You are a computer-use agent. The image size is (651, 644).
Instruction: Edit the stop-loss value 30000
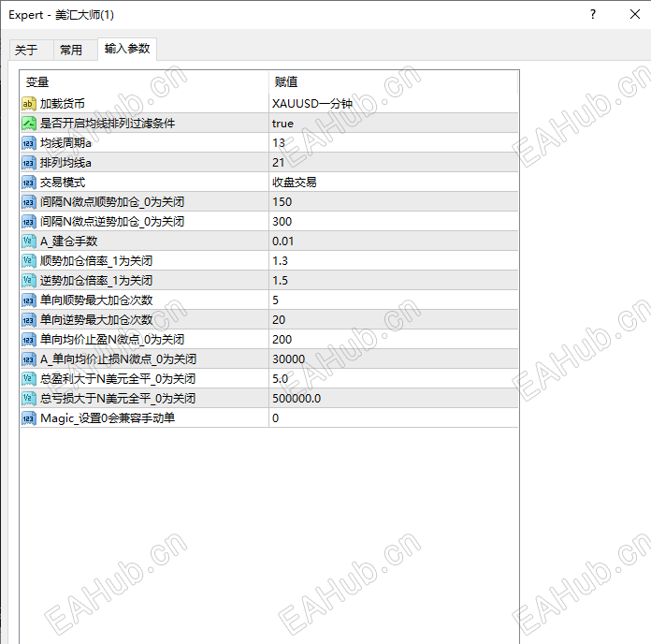[394, 359]
